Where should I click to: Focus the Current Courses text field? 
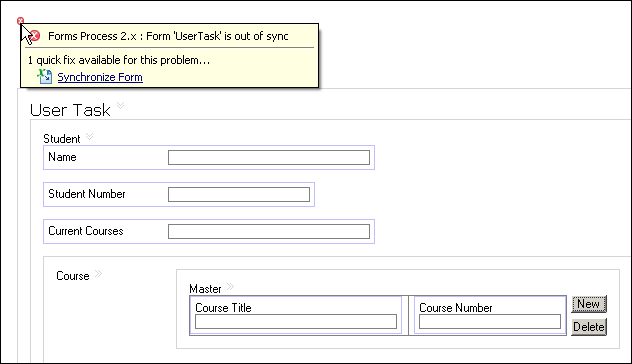click(269, 231)
